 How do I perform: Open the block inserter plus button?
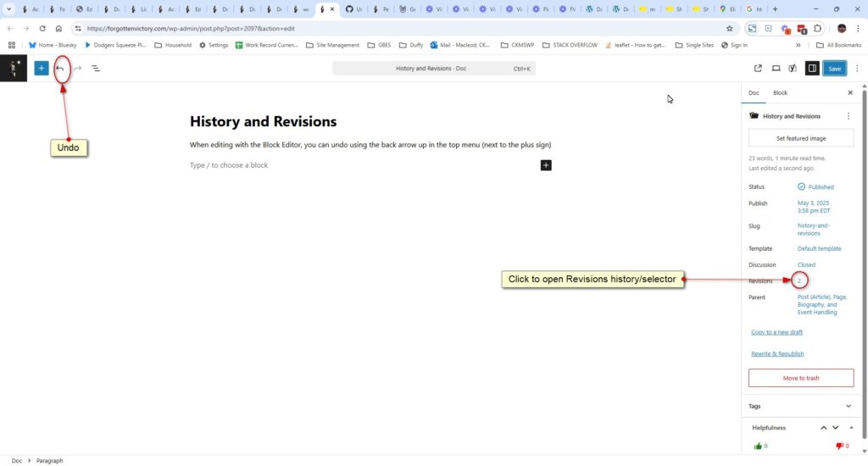coord(42,68)
